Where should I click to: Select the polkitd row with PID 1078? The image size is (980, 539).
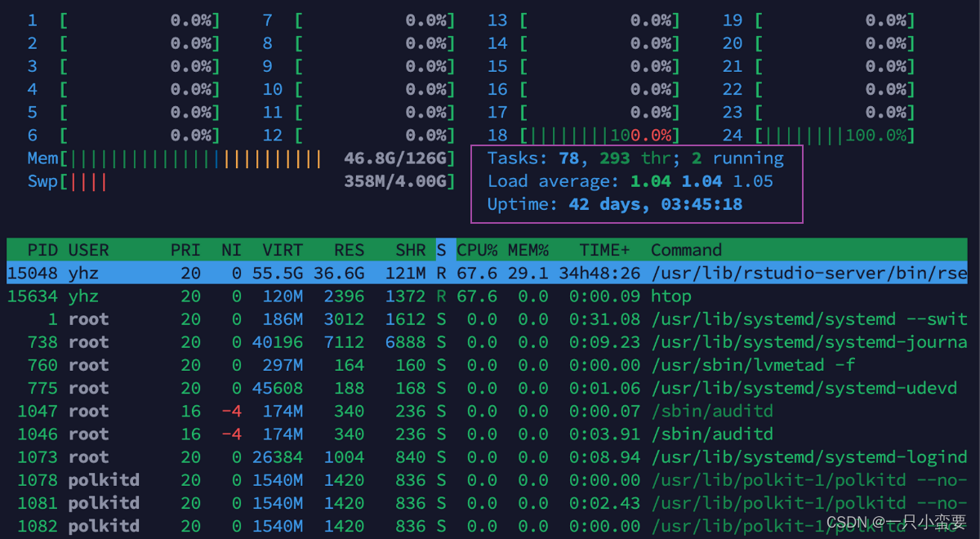pyautogui.click(x=487, y=480)
